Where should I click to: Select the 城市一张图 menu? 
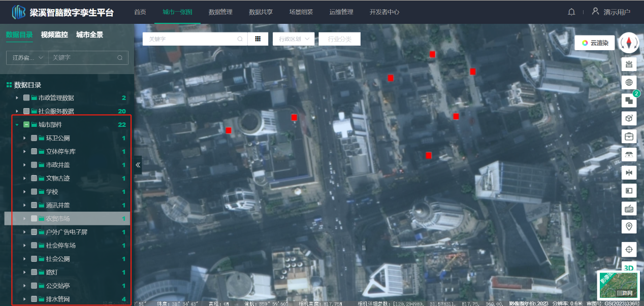(177, 12)
